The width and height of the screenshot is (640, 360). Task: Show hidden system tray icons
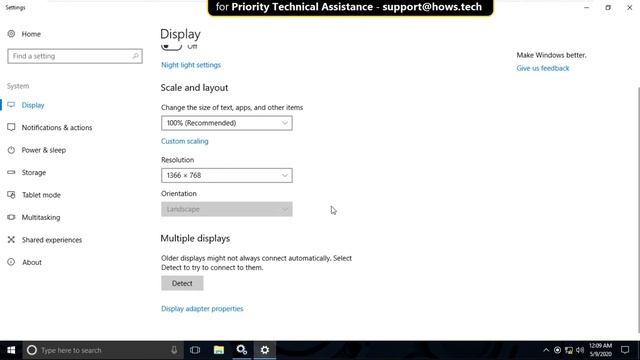[x=546, y=350]
